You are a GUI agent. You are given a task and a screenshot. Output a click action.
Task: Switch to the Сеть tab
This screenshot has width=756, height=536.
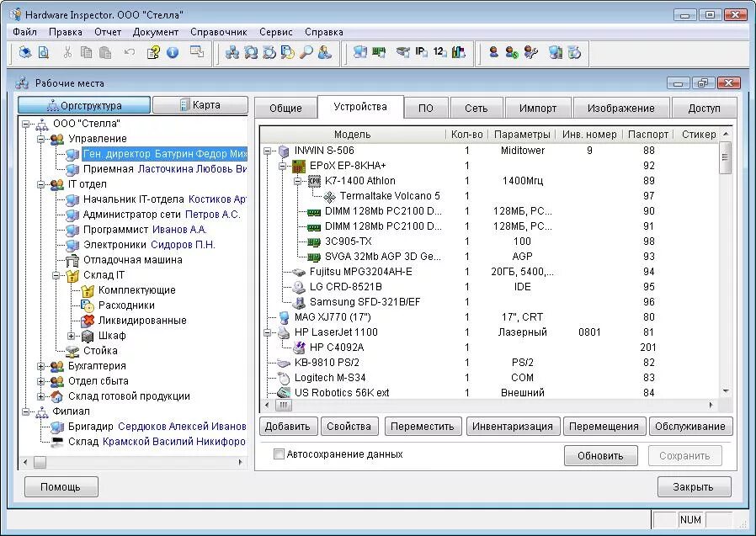pyautogui.click(x=476, y=108)
